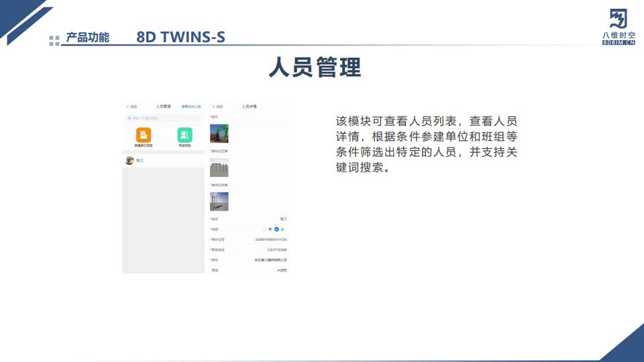Image resolution: width=644 pixels, height=362 pixels.
Task: Click the magnifier icon in the search bar
Action: tap(129, 118)
